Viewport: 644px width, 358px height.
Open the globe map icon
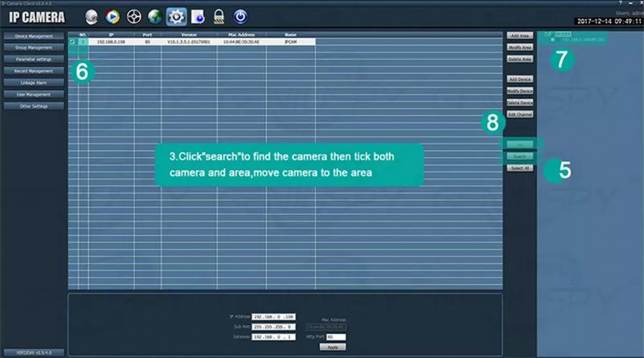(155, 17)
